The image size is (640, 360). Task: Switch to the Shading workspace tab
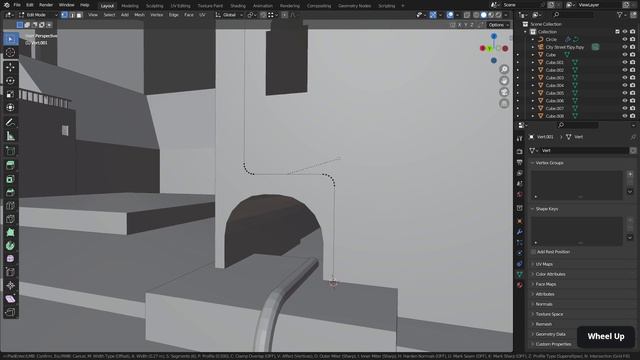click(x=238, y=6)
